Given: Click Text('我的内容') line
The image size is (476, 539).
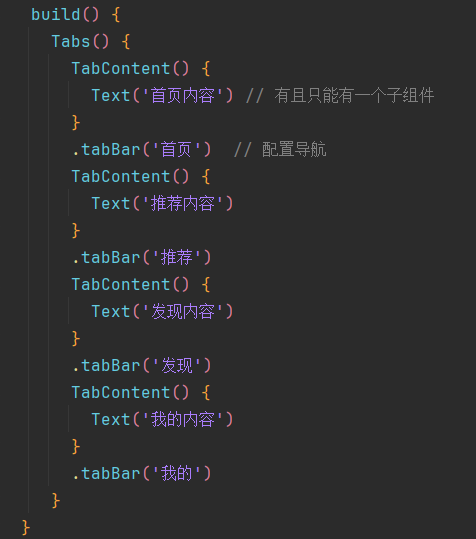Looking at the screenshot, I should pyautogui.click(x=163, y=419).
